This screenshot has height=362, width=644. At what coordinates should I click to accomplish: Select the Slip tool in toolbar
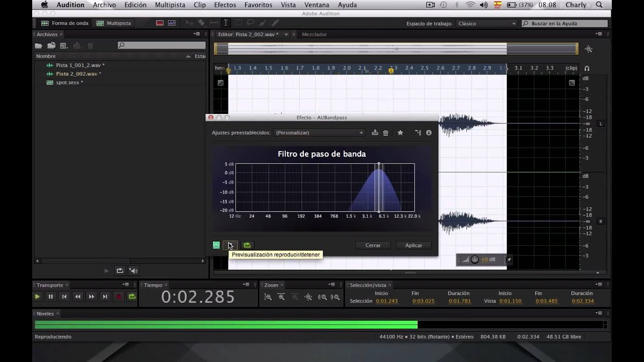click(x=213, y=23)
